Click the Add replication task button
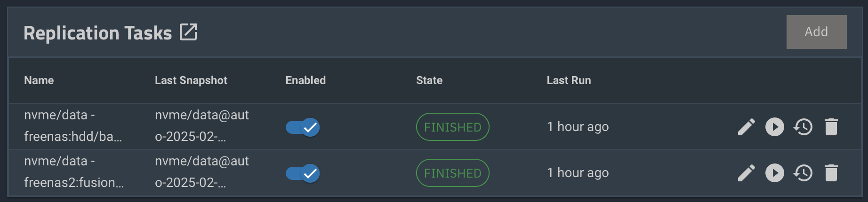868x202 pixels. tap(816, 32)
